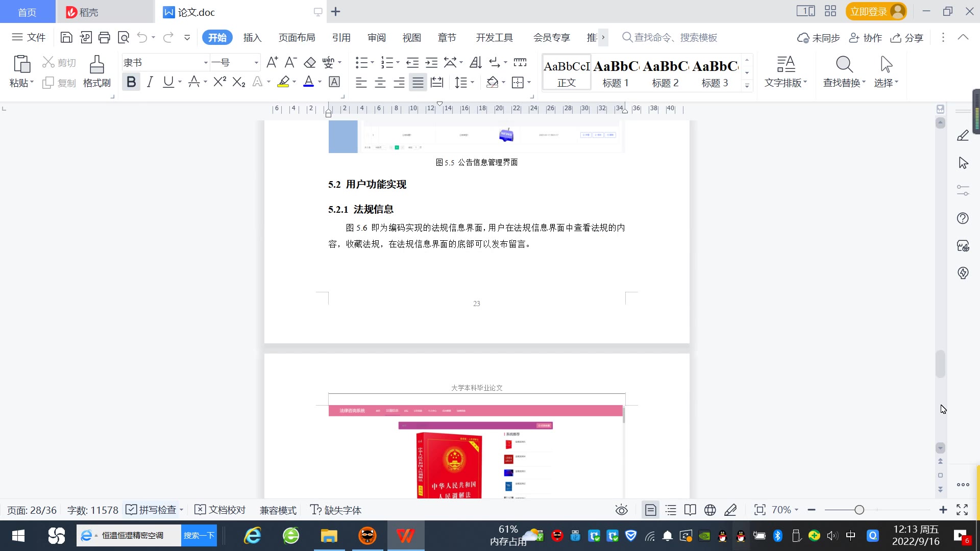Open the 插入 (Insert) ribbon tab

pyautogui.click(x=252, y=38)
